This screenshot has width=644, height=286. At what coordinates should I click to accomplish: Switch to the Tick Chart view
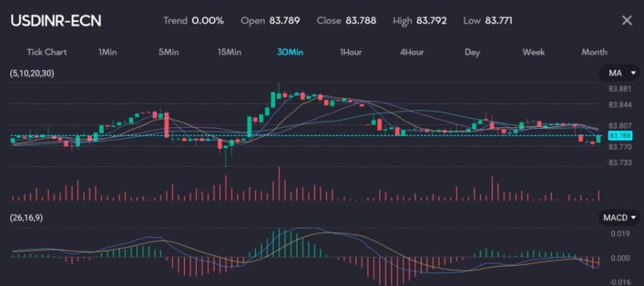[x=47, y=52]
